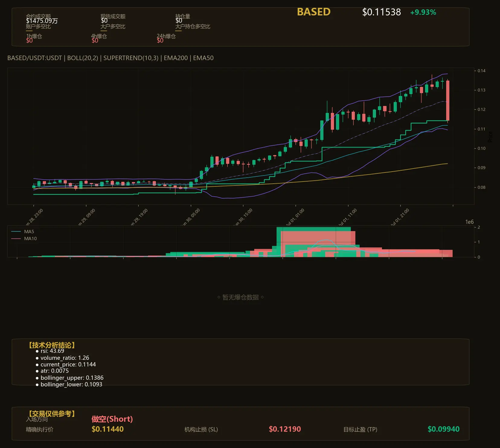Viewport: 500px width, 448px height.
Task: Click the Jul 01, 21:00 time axis label
Action: click(400, 217)
